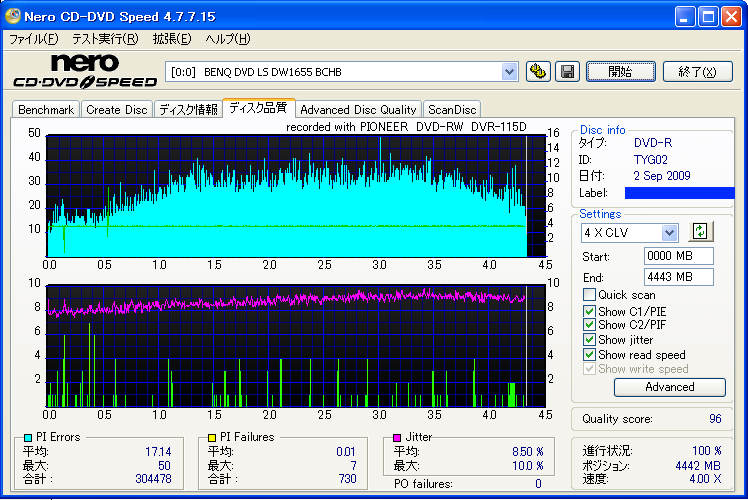
Task: Expand the 4 X CLV speed dropdown
Action: pyautogui.click(x=669, y=232)
